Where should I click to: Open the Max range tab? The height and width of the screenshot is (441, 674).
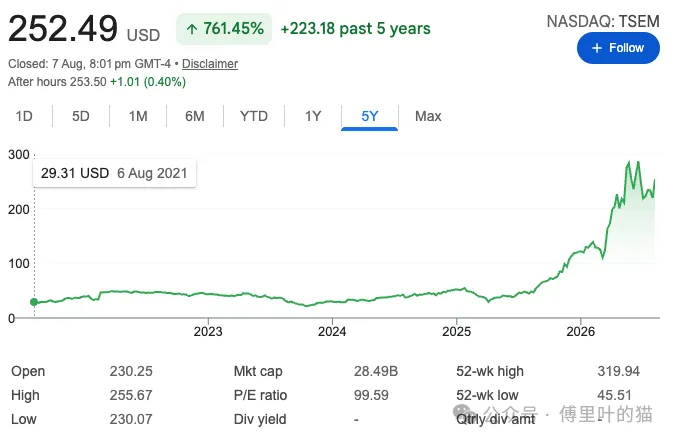pyautogui.click(x=428, y=116)
